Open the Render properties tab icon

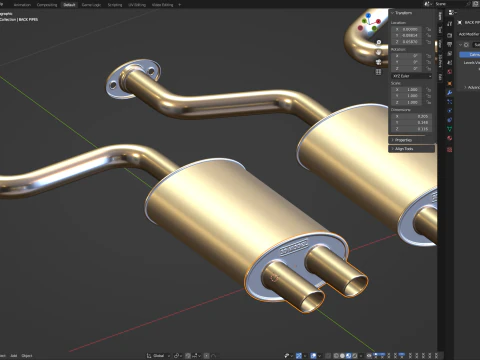pyautogui.click(x=450, y=35)
